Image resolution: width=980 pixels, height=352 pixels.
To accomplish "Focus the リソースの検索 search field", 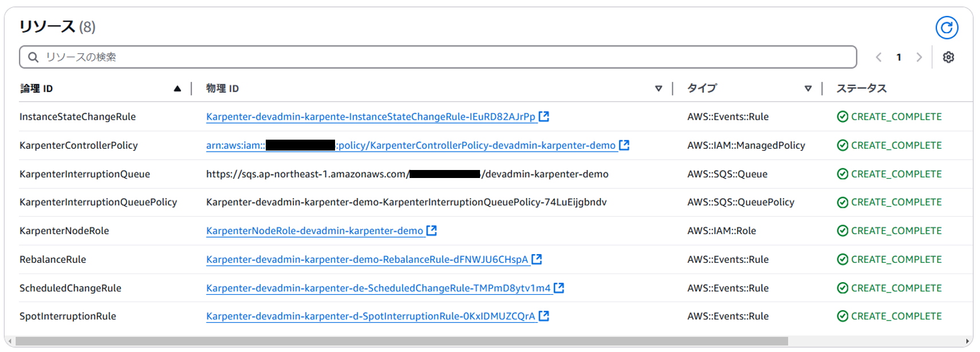I will 438,57.
